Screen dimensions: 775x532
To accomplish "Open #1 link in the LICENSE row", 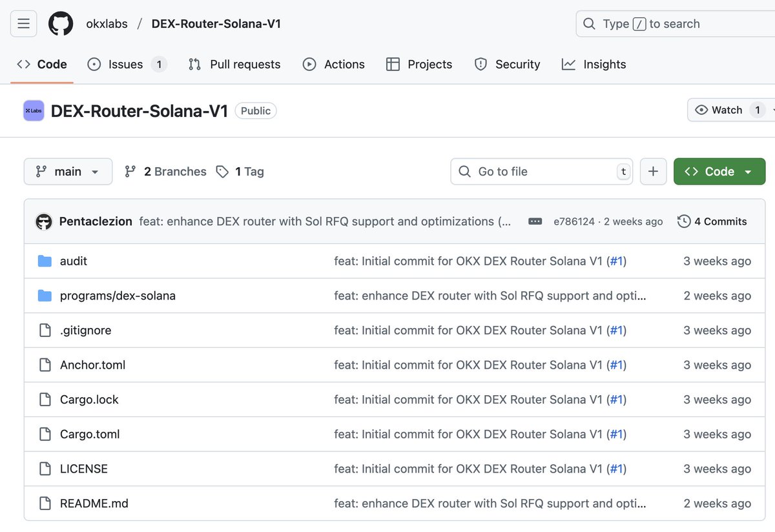I will point(616,469).
